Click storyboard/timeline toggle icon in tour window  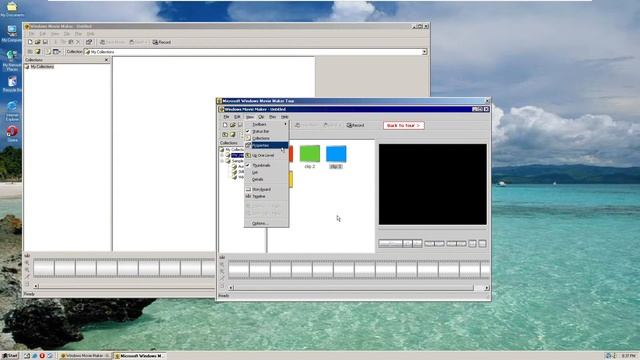click(222, 258)
